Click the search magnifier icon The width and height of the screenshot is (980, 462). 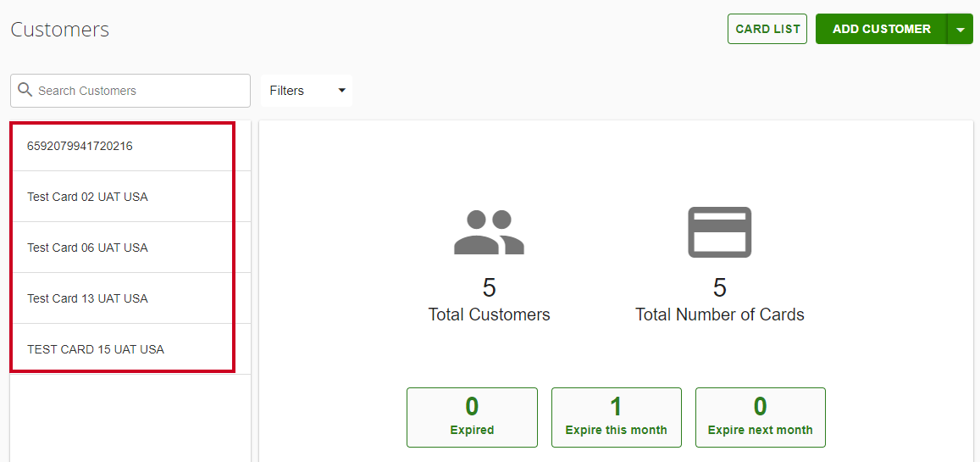tap(25, 90)
